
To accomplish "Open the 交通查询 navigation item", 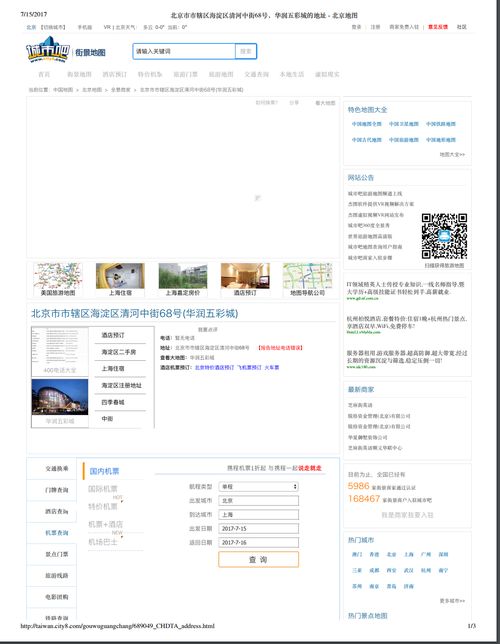I will [256, 74].
